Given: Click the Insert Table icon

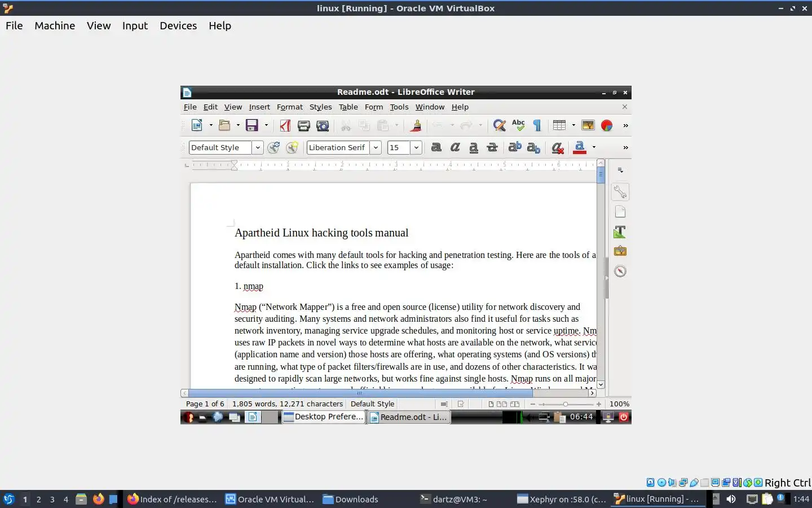Looking at the screenshot, I should click(559, 125).
